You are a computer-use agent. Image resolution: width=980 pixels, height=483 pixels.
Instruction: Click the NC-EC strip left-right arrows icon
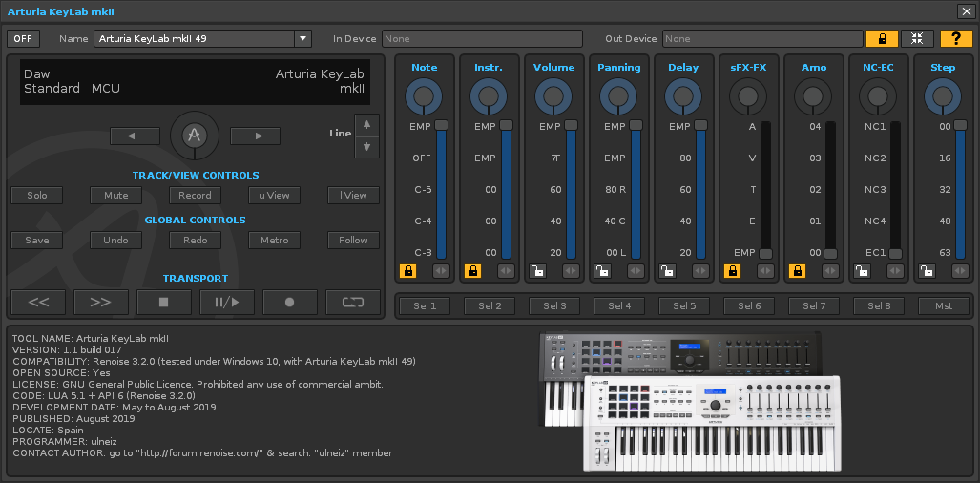896,271
